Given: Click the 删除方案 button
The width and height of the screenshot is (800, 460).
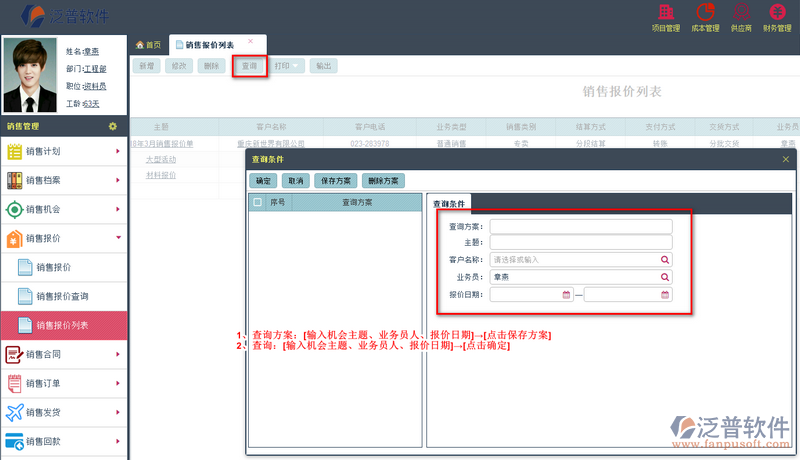Looking at the screenshot, I should [x=383, y=181].
